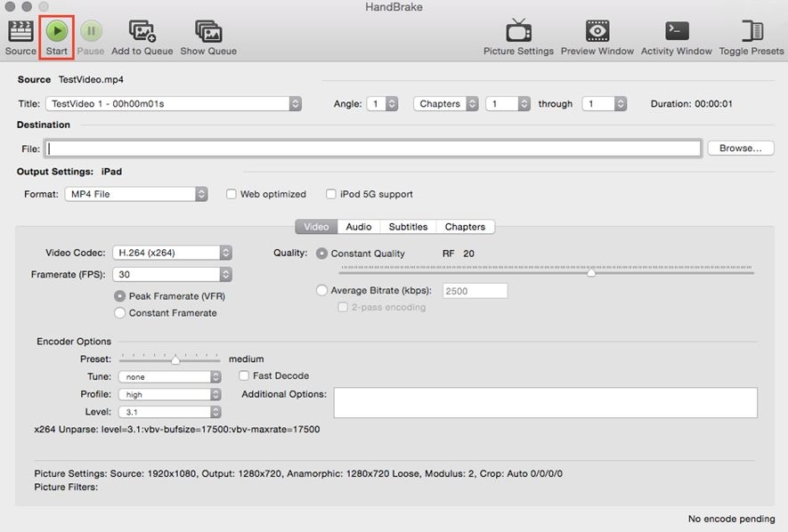
Task: Click the RF quality slider handle
Action: (x=591, y=272)
